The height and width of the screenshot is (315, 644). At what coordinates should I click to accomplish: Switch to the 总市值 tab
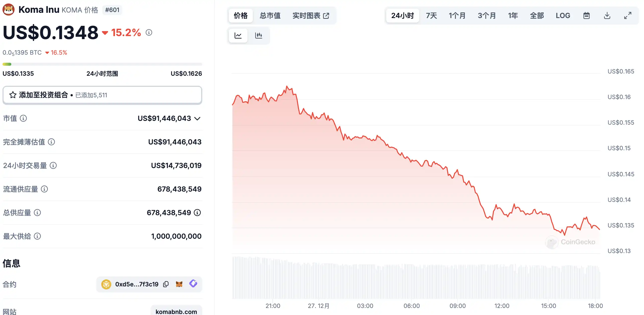coord(270,16)
